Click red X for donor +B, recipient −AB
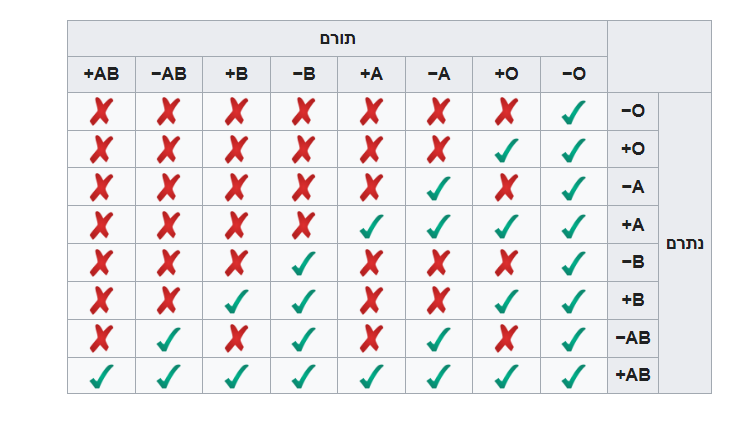The width and height of the screenshot is (736, 423). pos(236,338)
